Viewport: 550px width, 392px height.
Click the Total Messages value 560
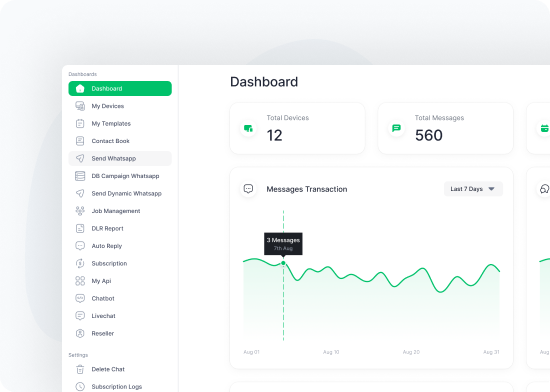pyautogui.click(x=429, y=135)
